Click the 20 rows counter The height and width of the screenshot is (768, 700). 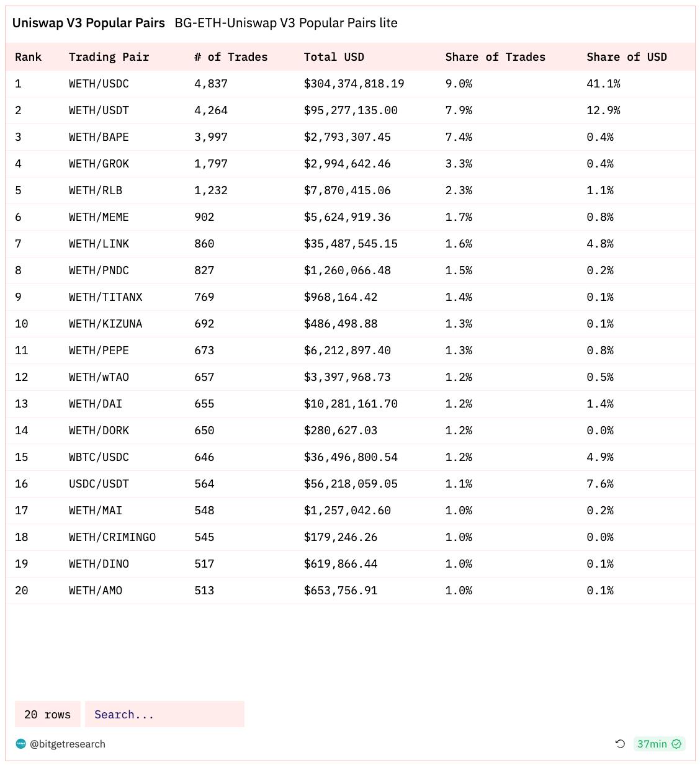click(x=48, y=714)
